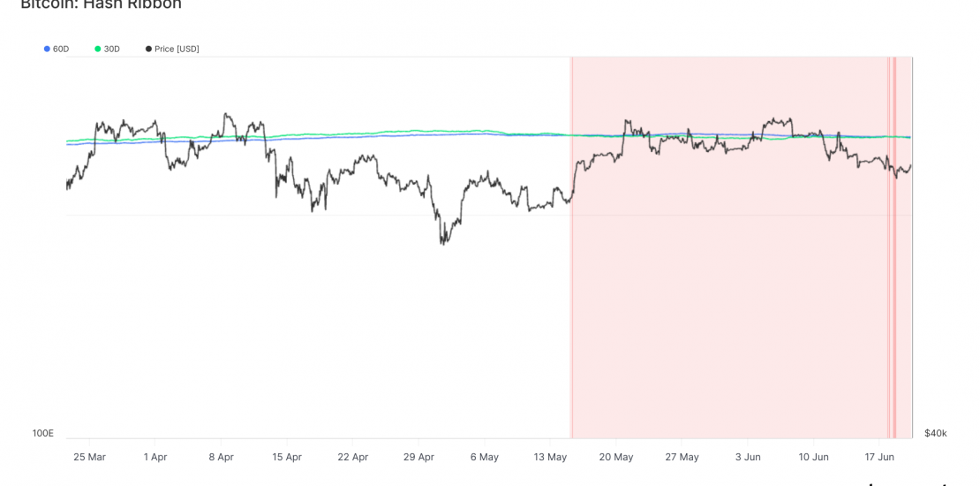
Task: Click the 13 May date label
Action: (550, 457)
